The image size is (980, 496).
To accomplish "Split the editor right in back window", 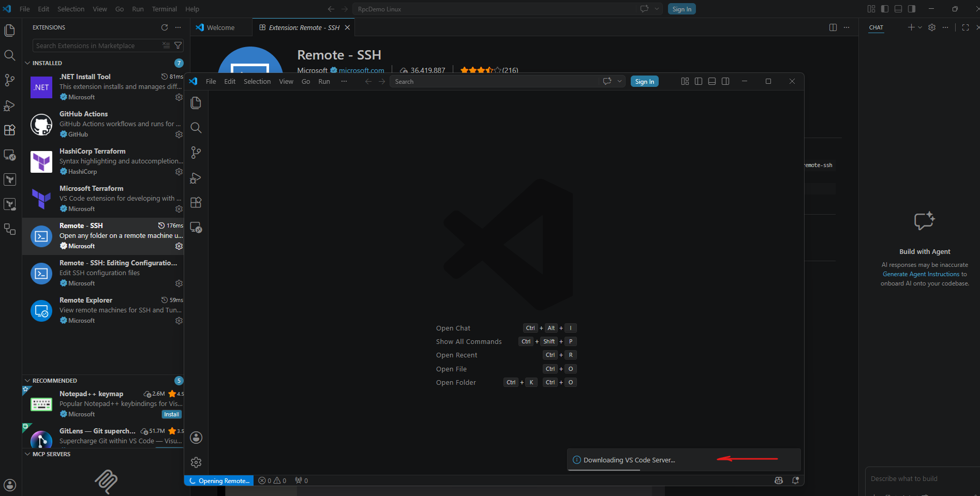I will [x=833, y=27].
